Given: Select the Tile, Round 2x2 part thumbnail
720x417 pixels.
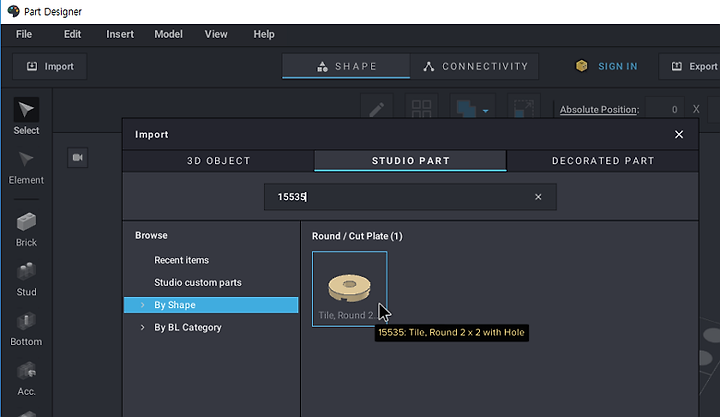Looking at the screenshot, I should tap(349, 289).
